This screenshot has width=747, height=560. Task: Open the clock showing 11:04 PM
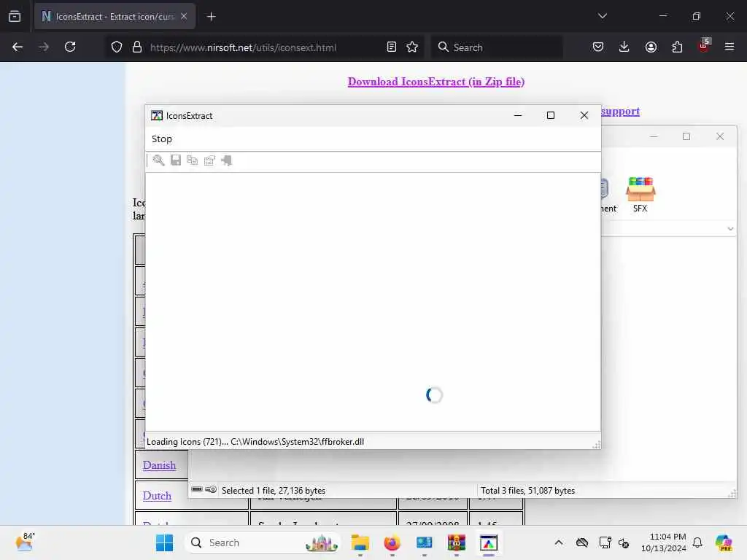pyautogui.click(x=664, y=542)
